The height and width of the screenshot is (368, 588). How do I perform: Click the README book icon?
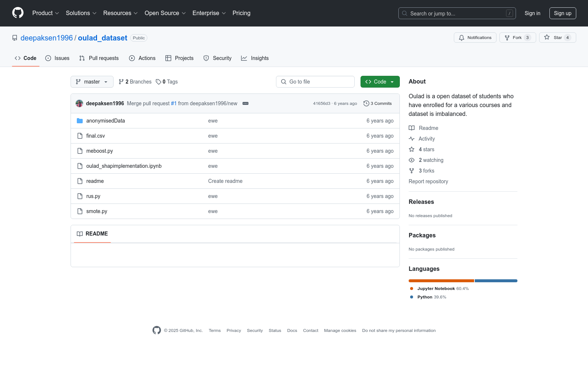(x=80, y=234)
